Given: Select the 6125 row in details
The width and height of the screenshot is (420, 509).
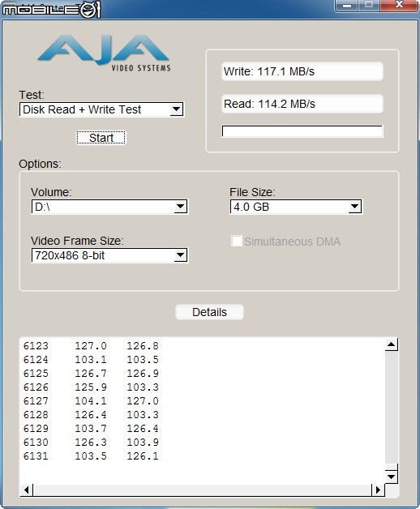Looking at the screenshot, I should click(91, 374).
